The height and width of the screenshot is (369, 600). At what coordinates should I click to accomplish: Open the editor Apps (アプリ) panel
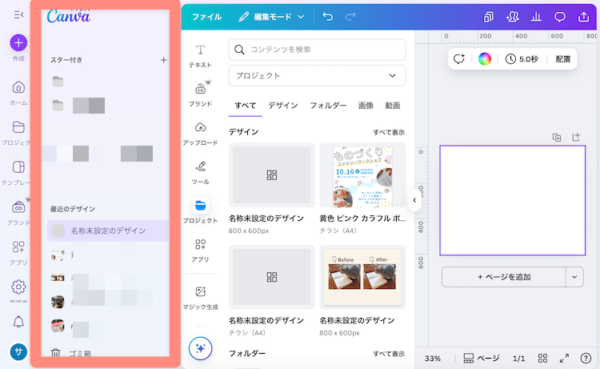pos(200,250)
